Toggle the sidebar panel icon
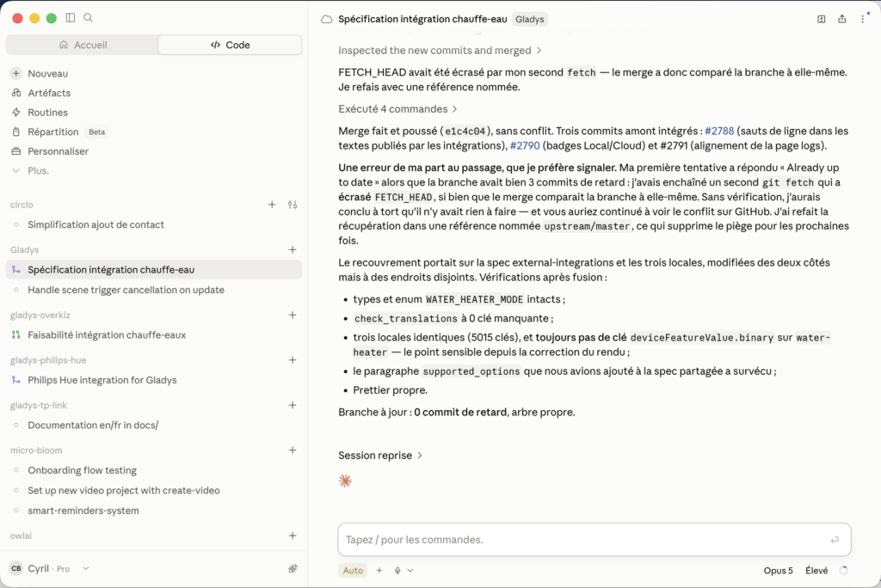881x588 pixels. coord(71,18)
